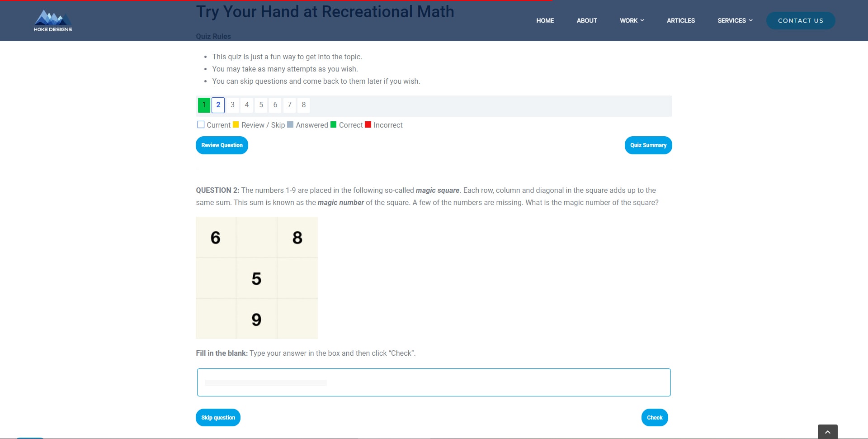Screen dimensions: 868x439
Task: Click the Hoke Designs mountain logo
Action: tap(53, 20)
